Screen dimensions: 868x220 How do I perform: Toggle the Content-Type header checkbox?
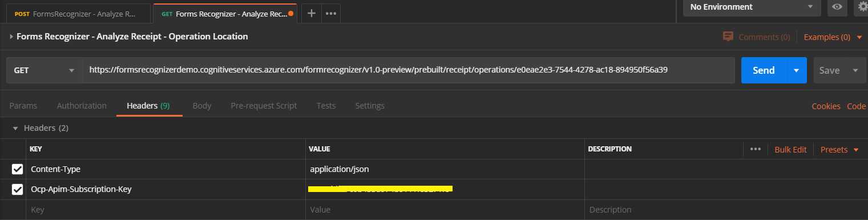click(x=18, y=169)
